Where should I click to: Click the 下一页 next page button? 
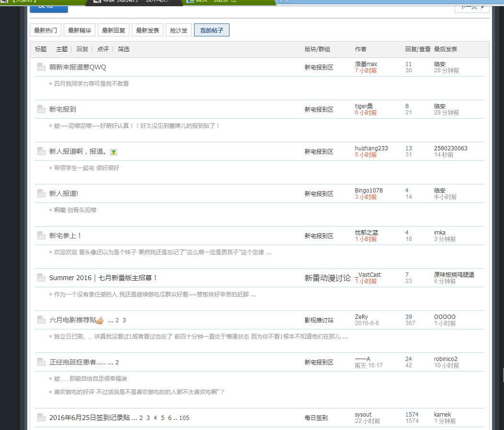[x=471, y=7]
